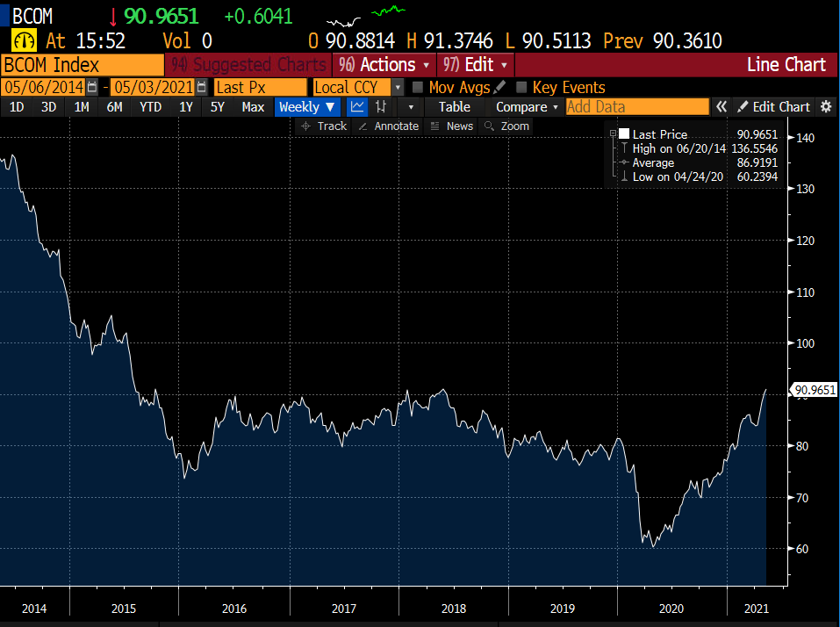Open the 96) Actions dropdown
The width and height of the screenshot is (840, 627).
(384, 65)
